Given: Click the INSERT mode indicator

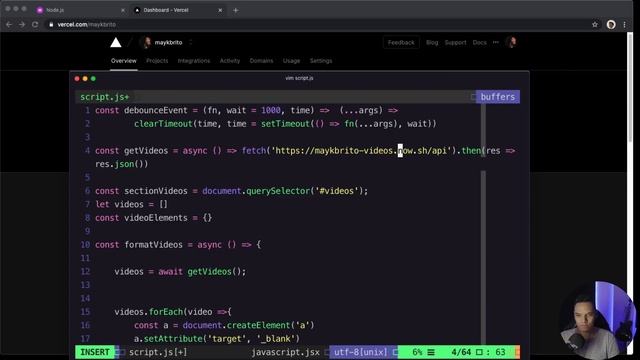Looking at the screenshot, I should click(x=95, y=352).
